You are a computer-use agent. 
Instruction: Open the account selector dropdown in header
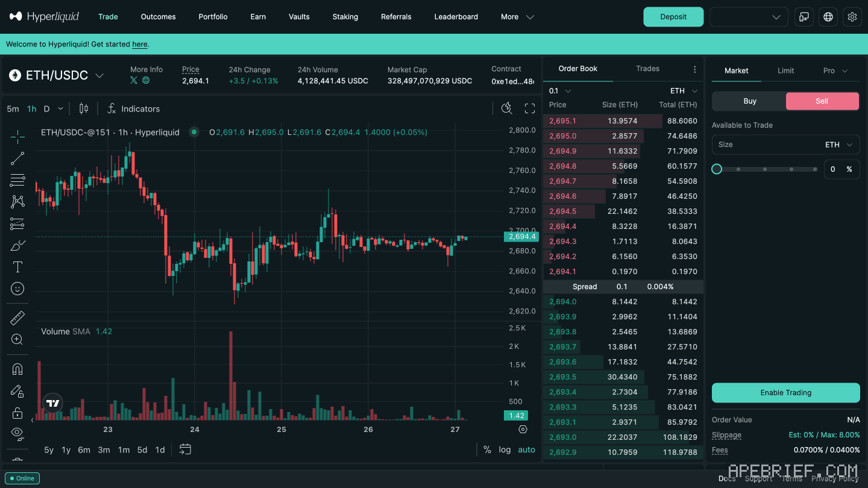click(749, 17)
